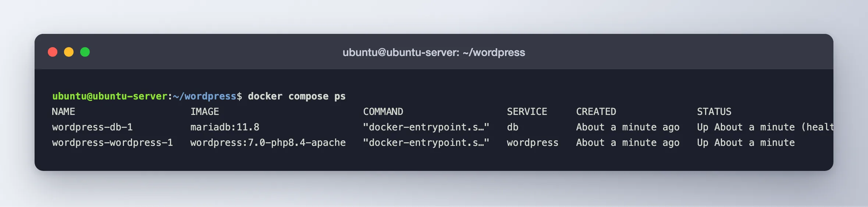This screenshot has height=207, width=868.
Task: Click the red close window button
Action: click(x=53, y=52)
